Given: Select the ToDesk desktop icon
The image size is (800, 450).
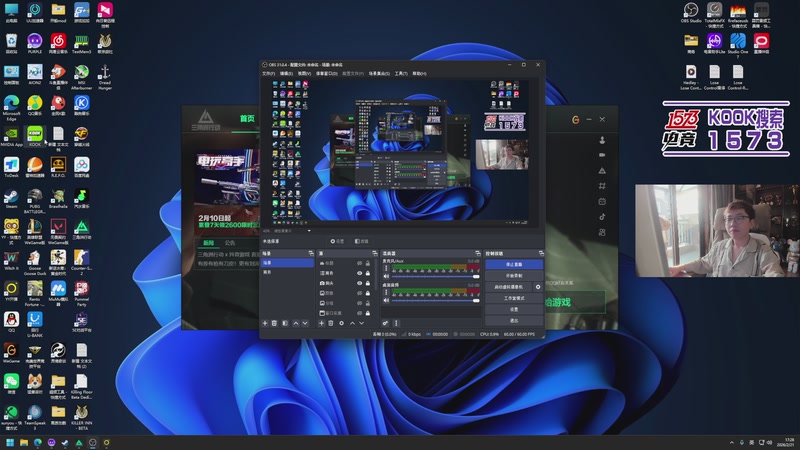Looking at the screenshot, I should pos(11,167).
